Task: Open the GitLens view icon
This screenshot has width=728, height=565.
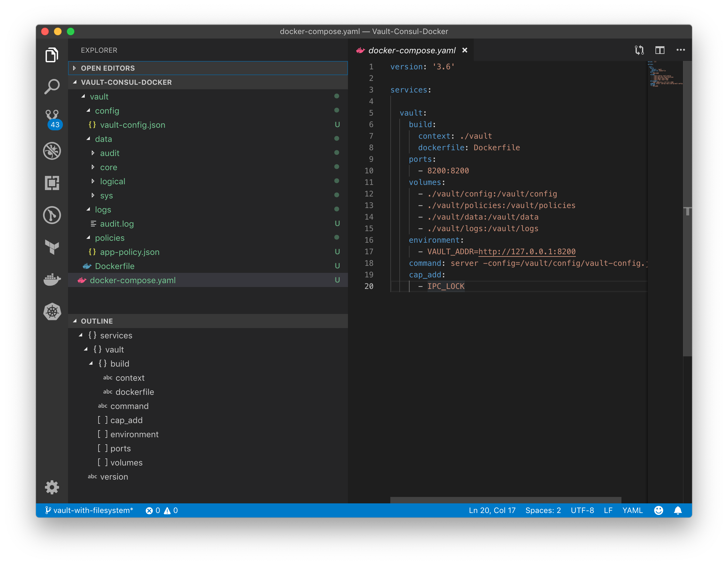Action: tap(52, 215)
